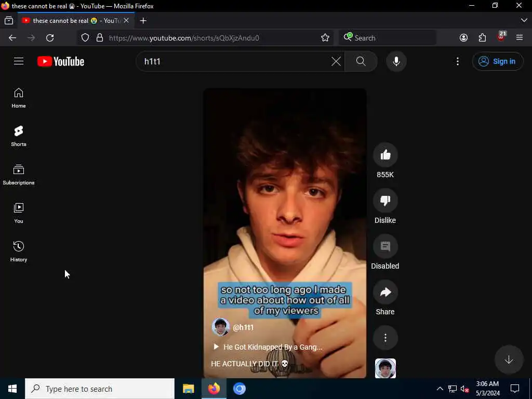Go to the next short with down arrow
Screen dimensions: 532x399
pos(509,360)
